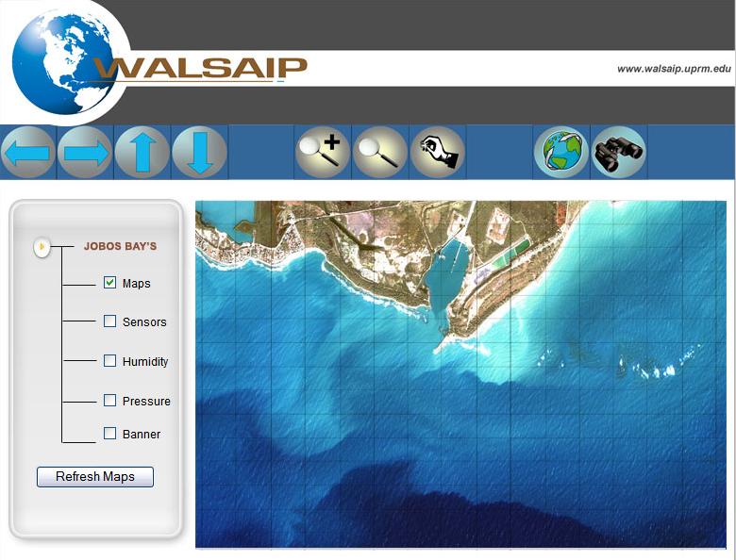Screen dimensions: 736x560
Task: Click the WALSAIP globe logo
Action: (x=63, y=63)
